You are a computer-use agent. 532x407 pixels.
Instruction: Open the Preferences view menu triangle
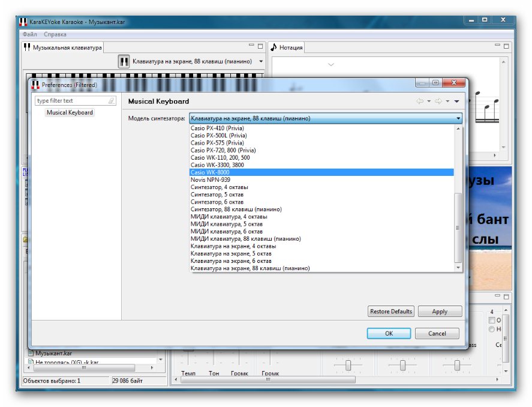[x=456, y=101]
